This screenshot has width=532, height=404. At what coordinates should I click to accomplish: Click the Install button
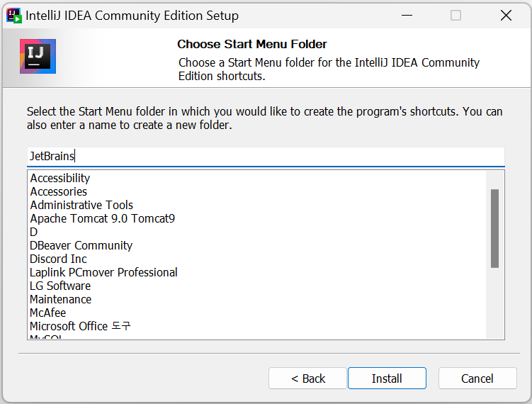(x=387, y=378)
